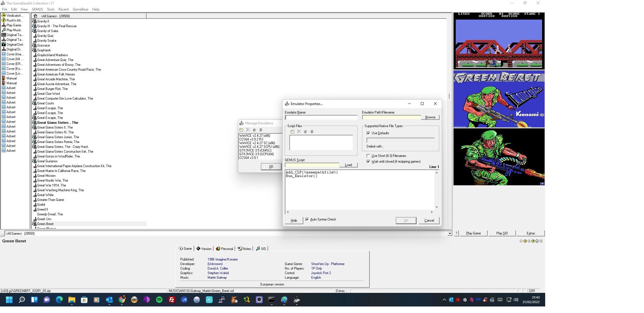This screenshot has width=644, height=313.
Task: Click the question mark button
Action: pos(456,233)
